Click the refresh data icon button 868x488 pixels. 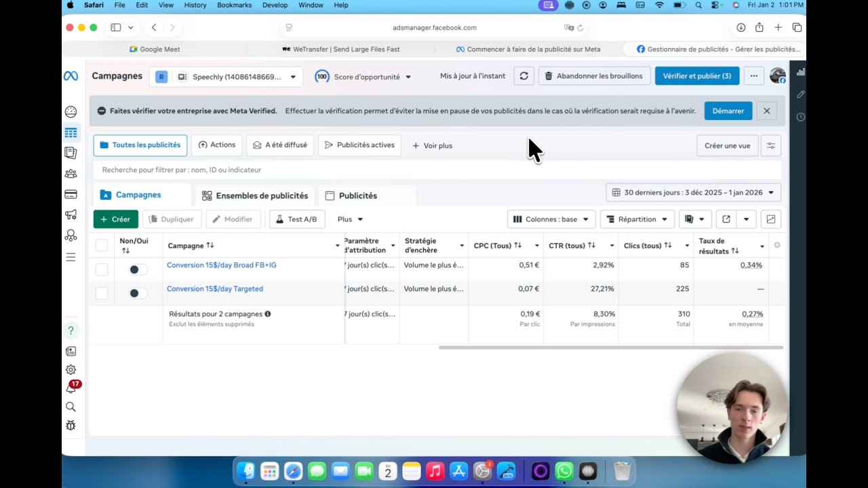click(524, 76)
